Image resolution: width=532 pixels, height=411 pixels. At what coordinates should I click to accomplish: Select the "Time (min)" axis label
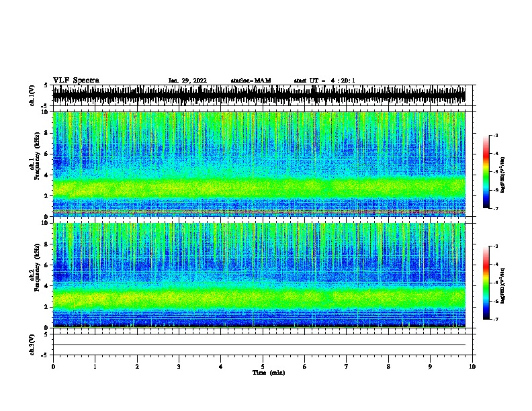coord(269,373)
